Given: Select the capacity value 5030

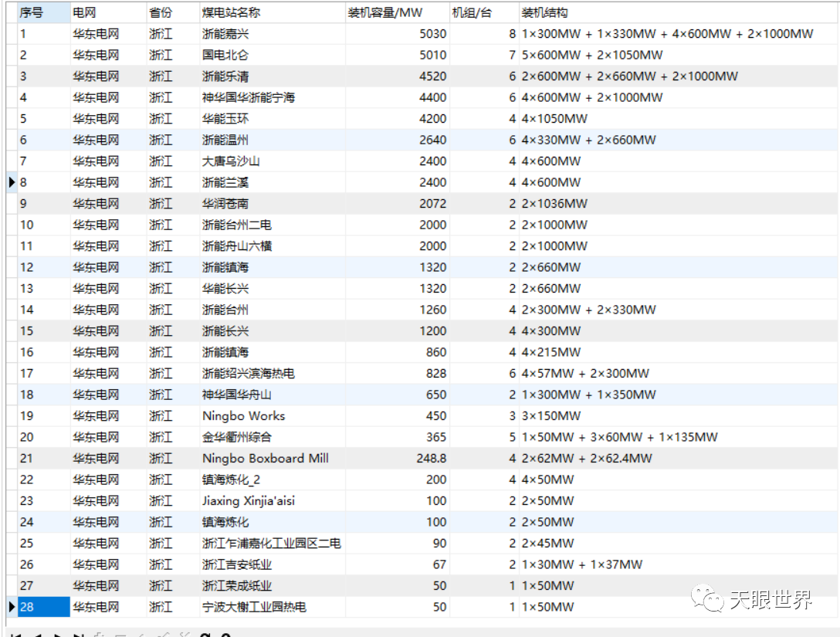Looking at the screenshot, I should 397,34.
